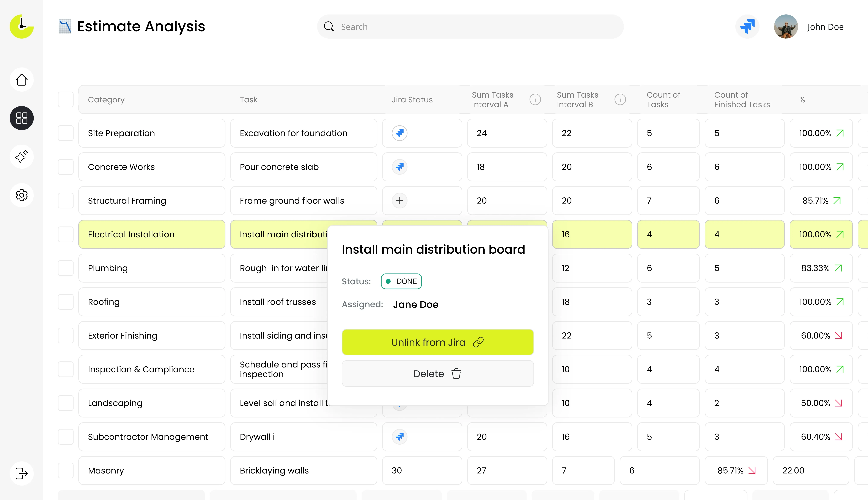Click the Unlink from Jira button
The width and height of the screenshot is (868, 500).
pos(437,342)
